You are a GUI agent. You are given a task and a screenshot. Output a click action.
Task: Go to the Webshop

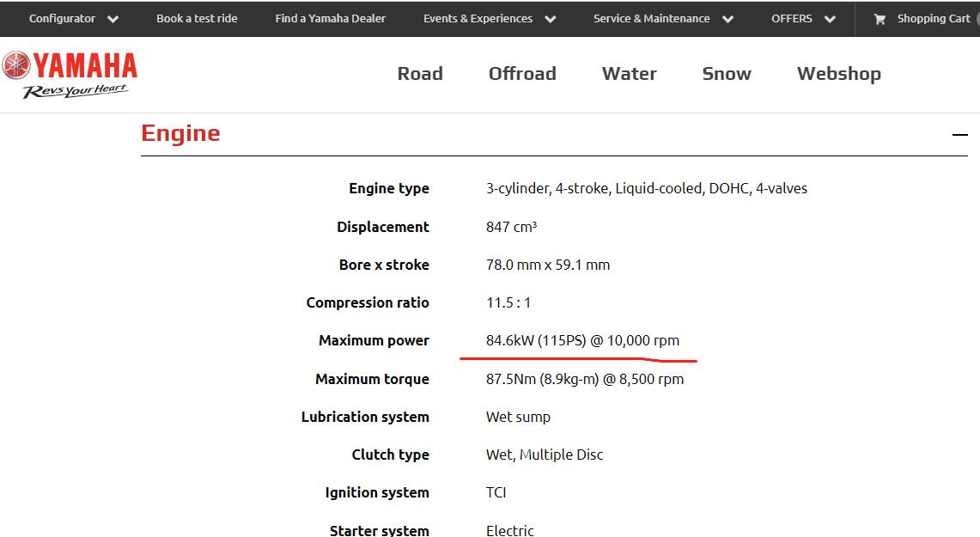[x=838, y=74]
